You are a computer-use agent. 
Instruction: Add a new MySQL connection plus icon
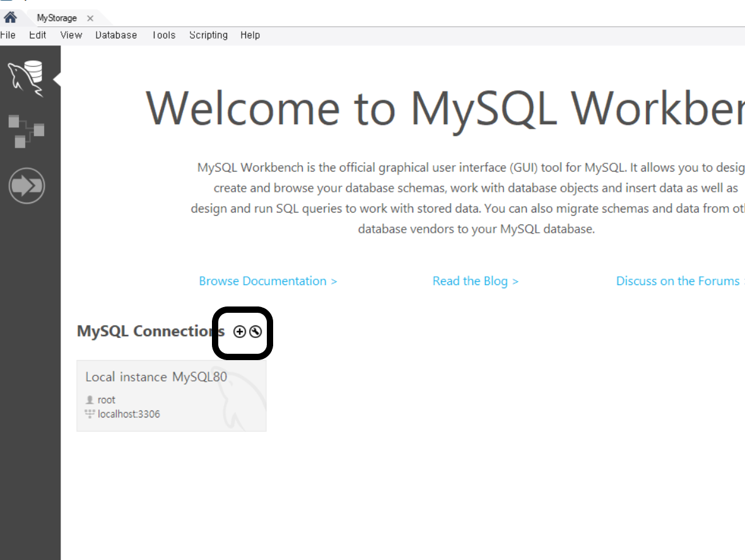coord(240,332)
